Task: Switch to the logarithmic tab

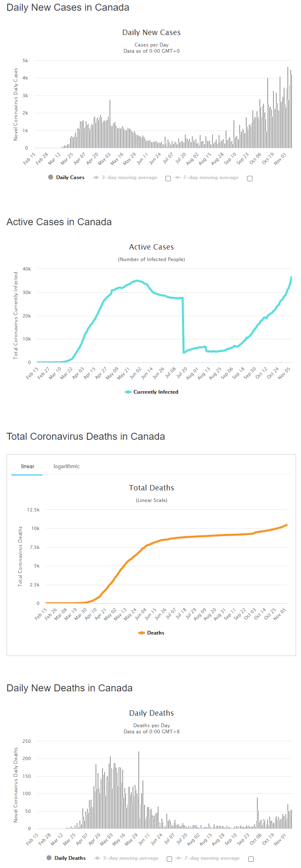Action: point(67,467)
